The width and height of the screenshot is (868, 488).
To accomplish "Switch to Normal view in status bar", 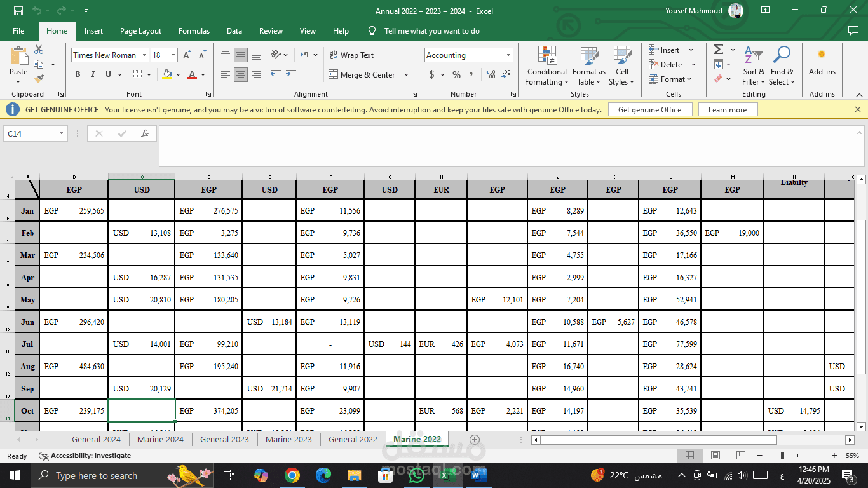I will tap(689, 456).
